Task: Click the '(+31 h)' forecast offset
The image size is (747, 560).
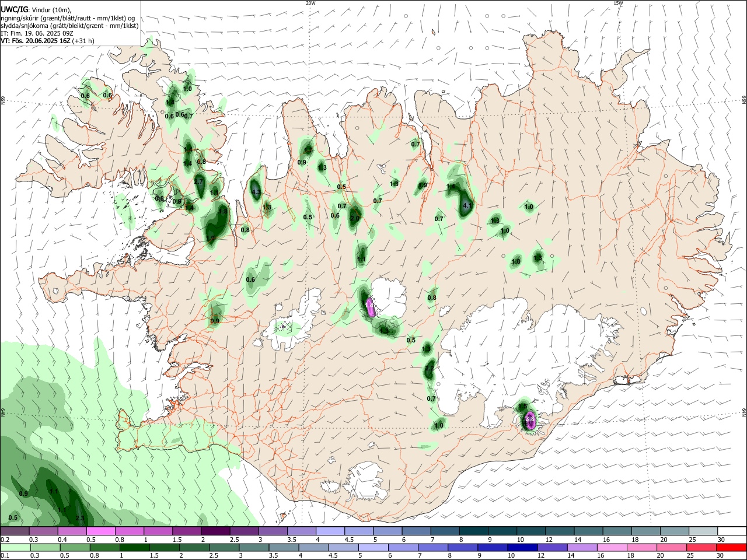Action: [83, 41]
